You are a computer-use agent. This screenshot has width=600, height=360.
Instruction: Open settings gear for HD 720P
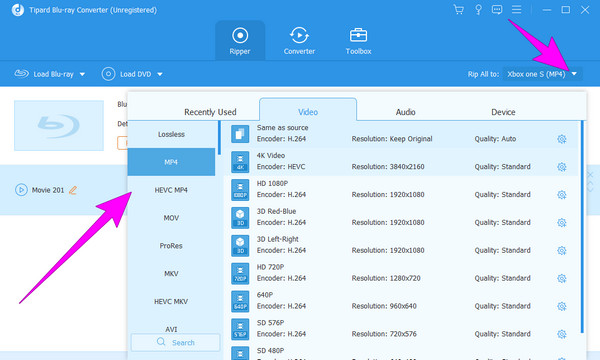click(561, 279)
